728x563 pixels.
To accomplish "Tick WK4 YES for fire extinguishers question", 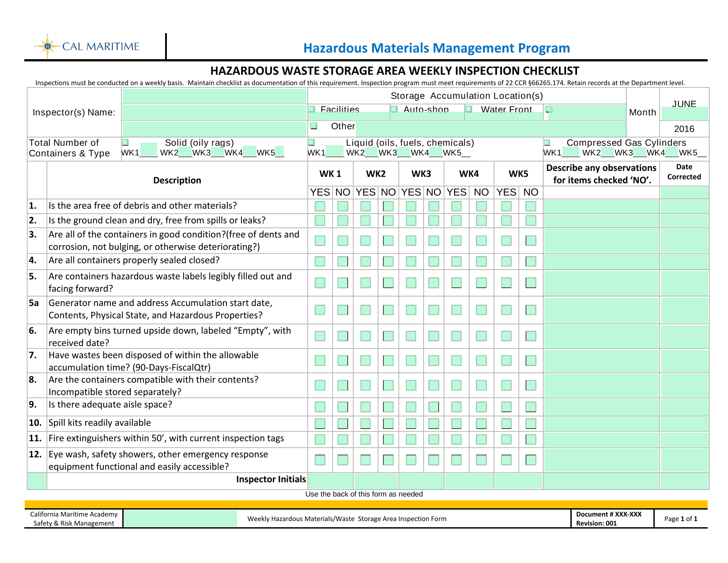I will [456, 439].
